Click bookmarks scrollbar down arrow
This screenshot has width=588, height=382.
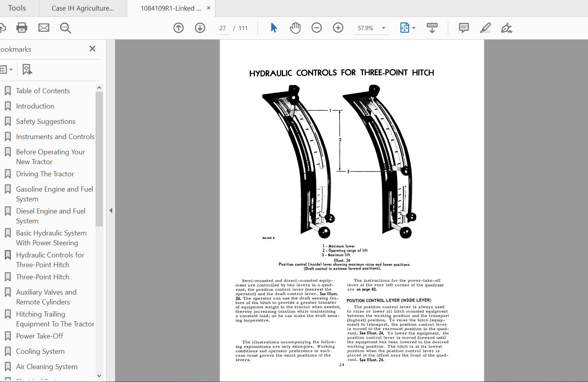click(x=99, y=376)
